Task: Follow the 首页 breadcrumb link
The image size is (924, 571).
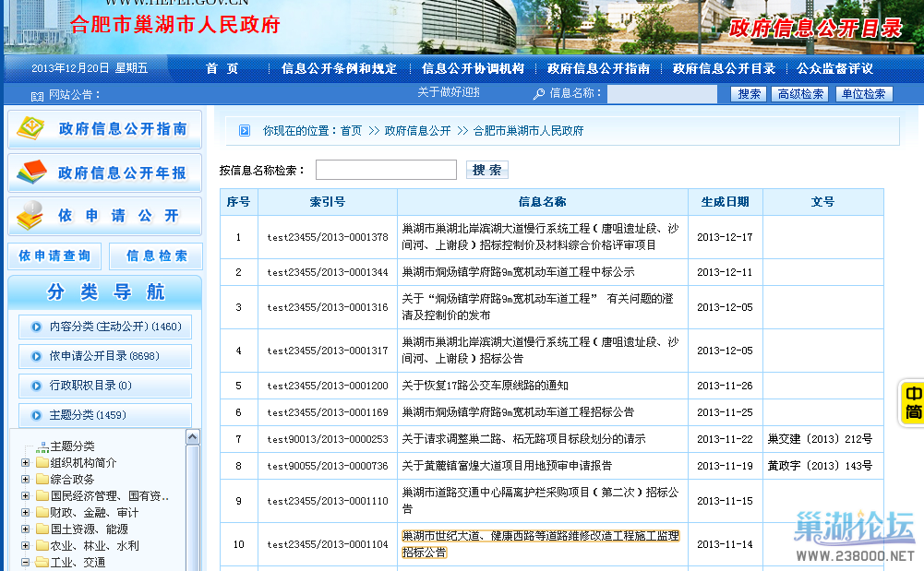Action: coord(351,131)
